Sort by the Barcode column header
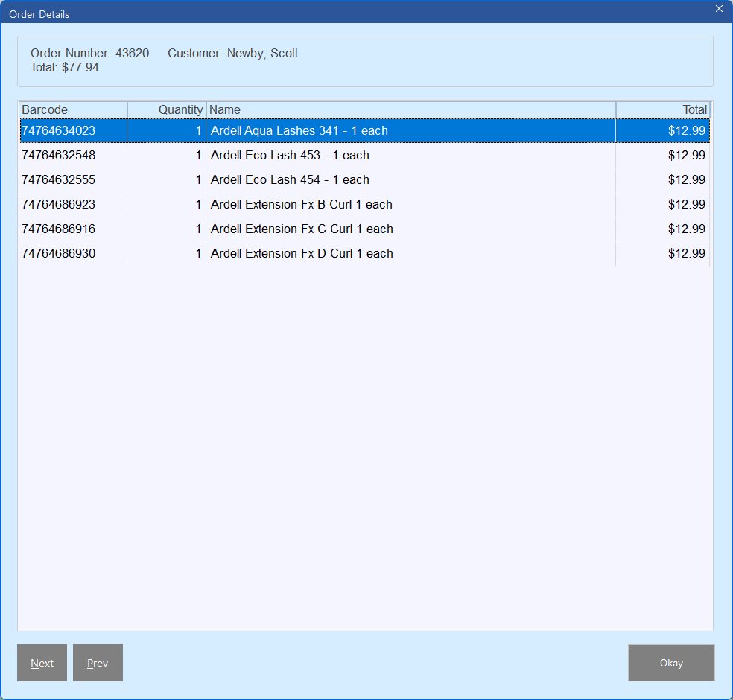The image size is (733, 700). 73,109
